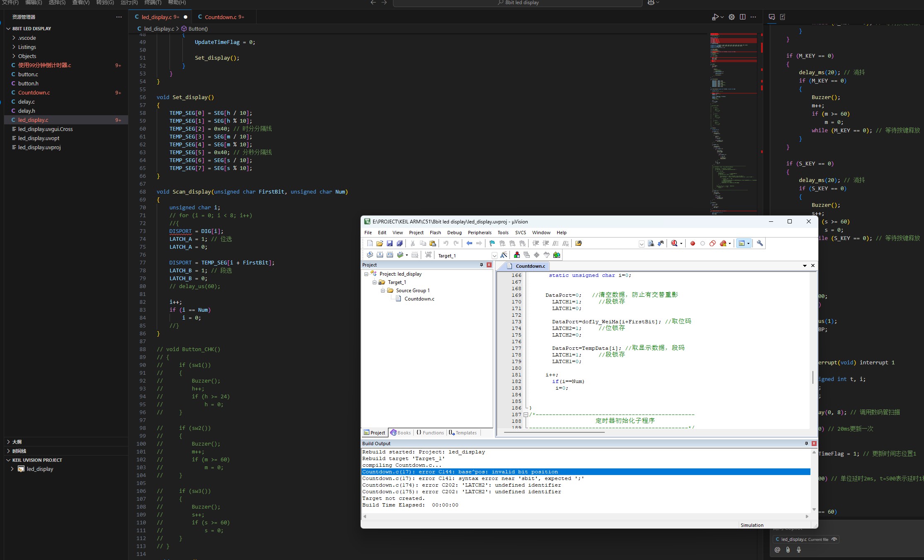Expand led_display under Keil uVision Project
Screen dimensions: 924x560
[x=12, y=469]
